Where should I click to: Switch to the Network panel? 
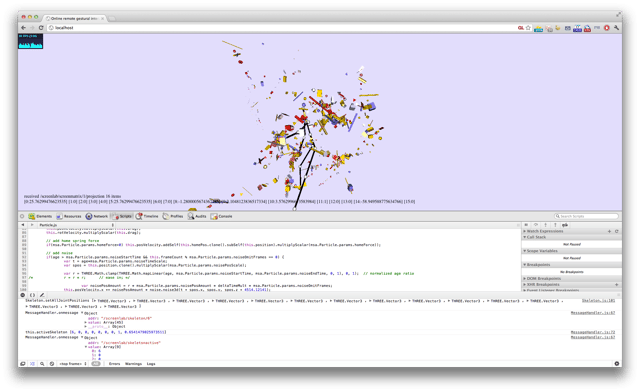coord(96,216)
